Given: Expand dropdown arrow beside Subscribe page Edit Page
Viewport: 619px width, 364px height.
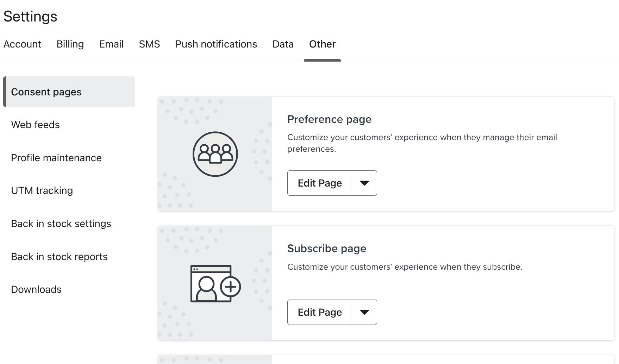Looking at the screenshot, I should pos(364,312).
